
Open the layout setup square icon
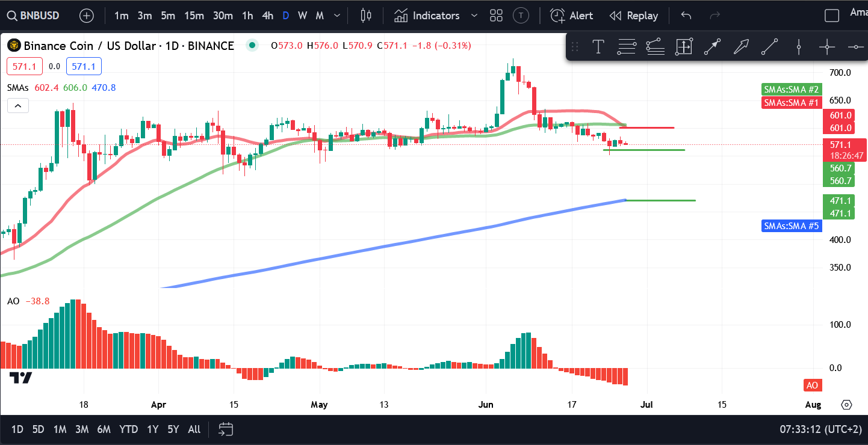[x=832, y=16]
